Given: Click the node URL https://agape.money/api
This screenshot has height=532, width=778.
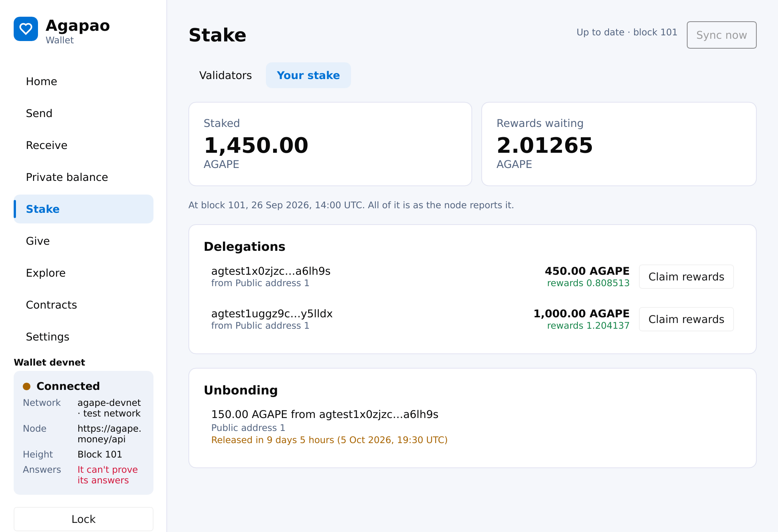Looking at the screenshot, I should click(x=109, y=434).
